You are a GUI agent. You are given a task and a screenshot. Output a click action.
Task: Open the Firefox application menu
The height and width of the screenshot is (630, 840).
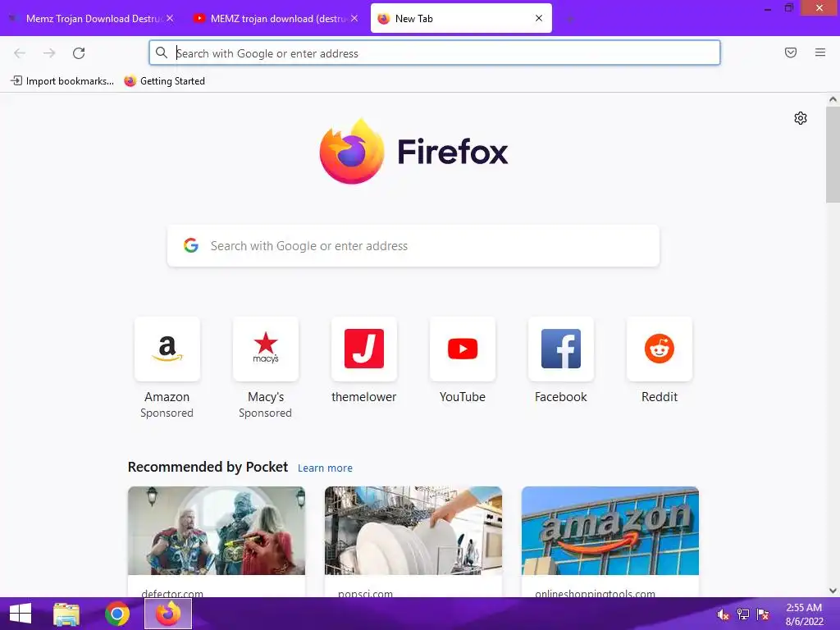click(820, 52)
